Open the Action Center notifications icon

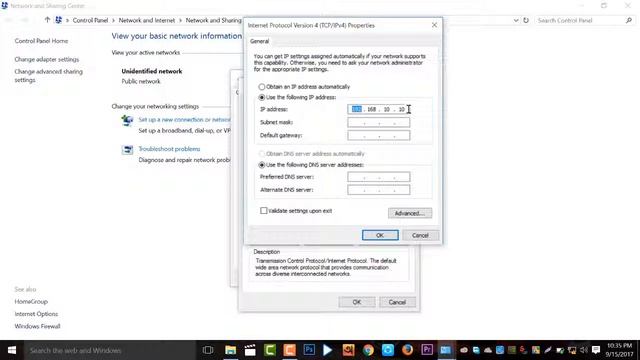tap(596, 350)
